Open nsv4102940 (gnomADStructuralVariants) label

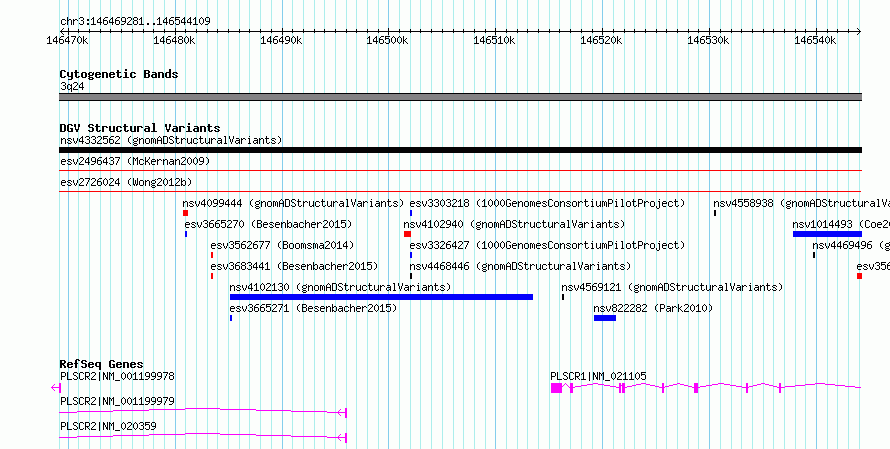coord(514,224)
